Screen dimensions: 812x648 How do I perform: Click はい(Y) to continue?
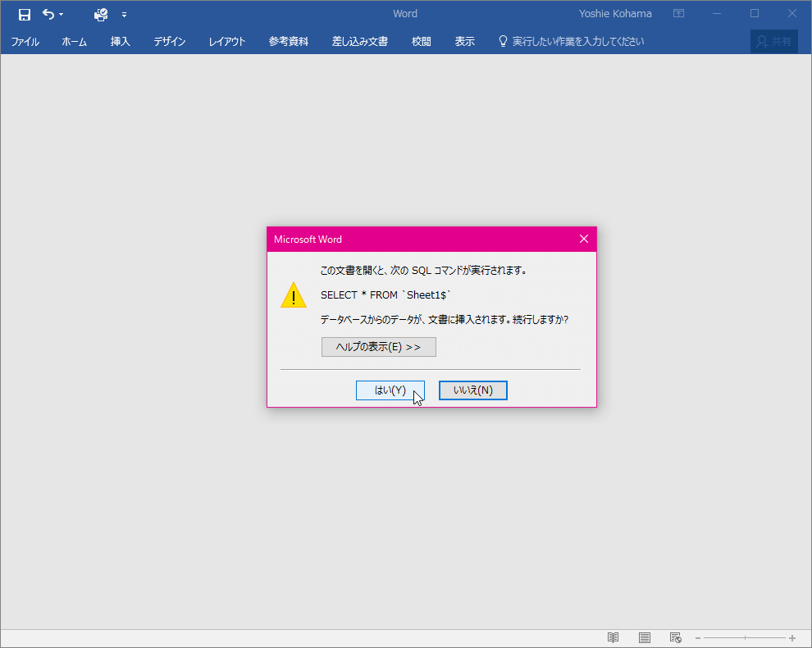click(390, 390)
